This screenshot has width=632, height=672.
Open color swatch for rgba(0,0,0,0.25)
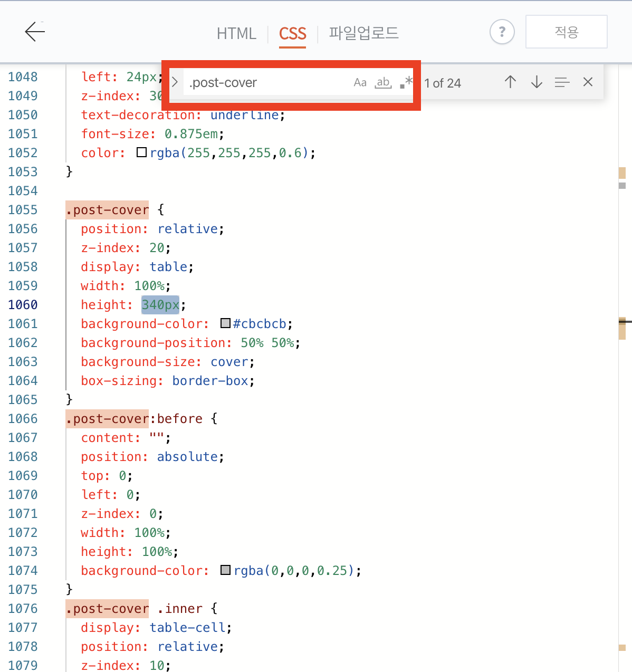tap(225, 570)
